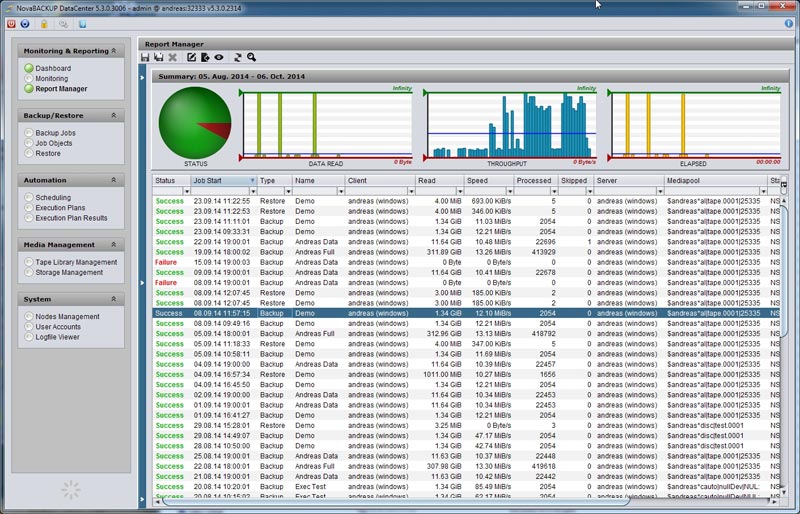Viewport: 800px width, 514px height.
Task: Select the Failure row dated 15.09.14 19:00:03
Action: click(x=466, y=262)
